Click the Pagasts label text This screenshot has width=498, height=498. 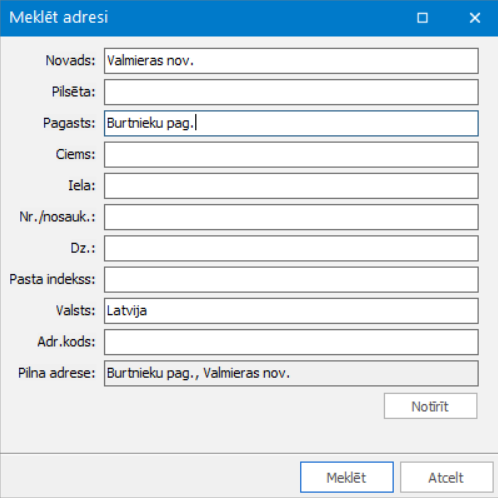[69, 123]
